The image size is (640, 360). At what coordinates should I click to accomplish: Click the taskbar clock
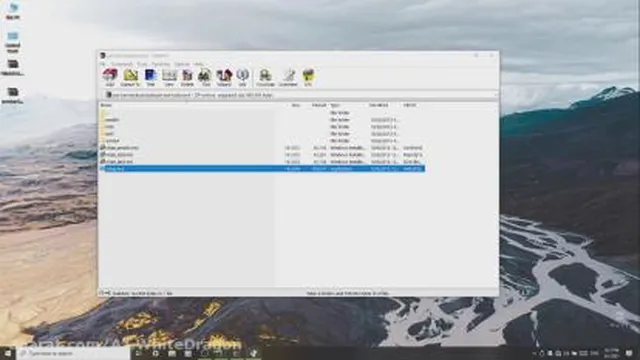coord(611,353)
